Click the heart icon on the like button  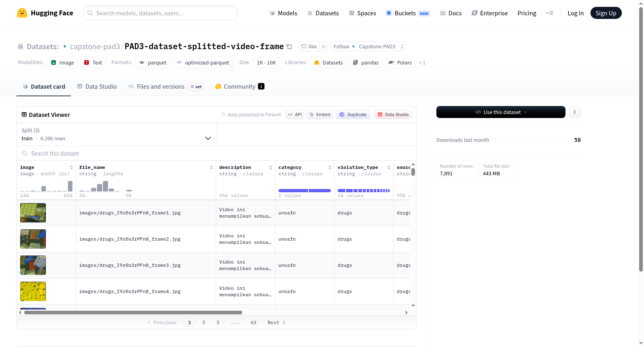click(x=304, y=46)
